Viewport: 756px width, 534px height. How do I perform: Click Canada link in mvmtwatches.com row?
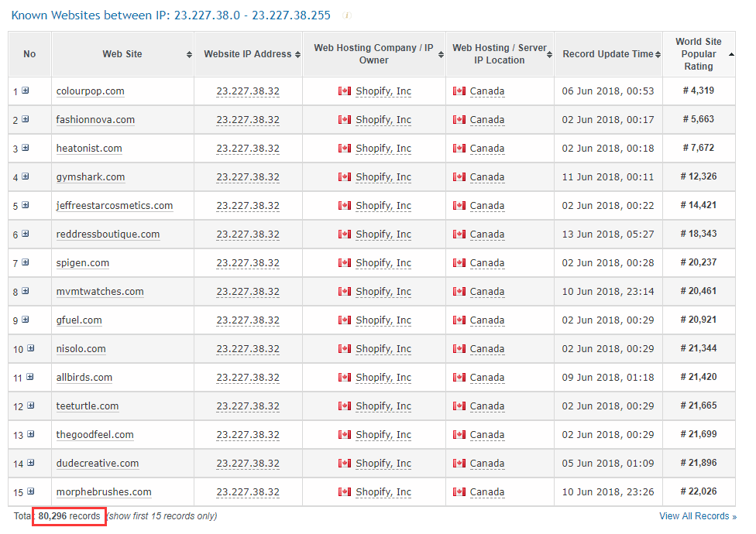(487, 291)
